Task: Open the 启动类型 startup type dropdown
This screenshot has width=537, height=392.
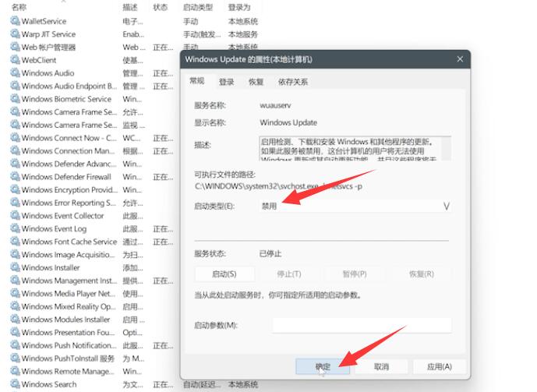Action: 355,206
